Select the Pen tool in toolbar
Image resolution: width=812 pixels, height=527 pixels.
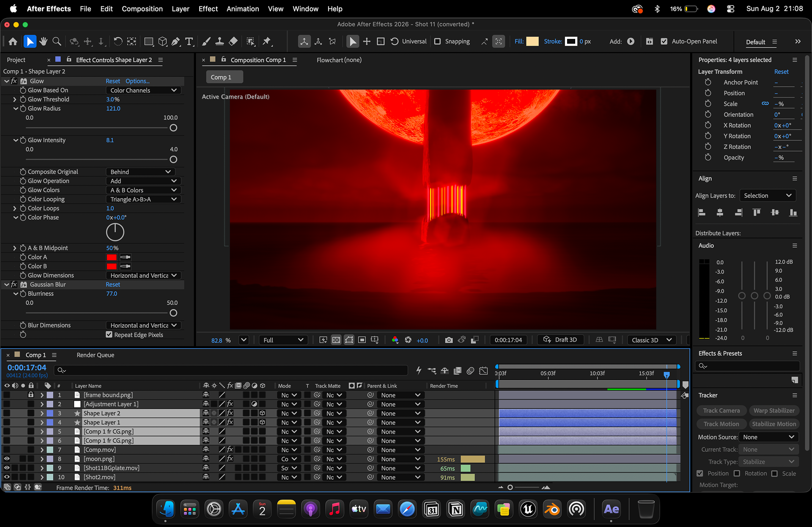176,41
